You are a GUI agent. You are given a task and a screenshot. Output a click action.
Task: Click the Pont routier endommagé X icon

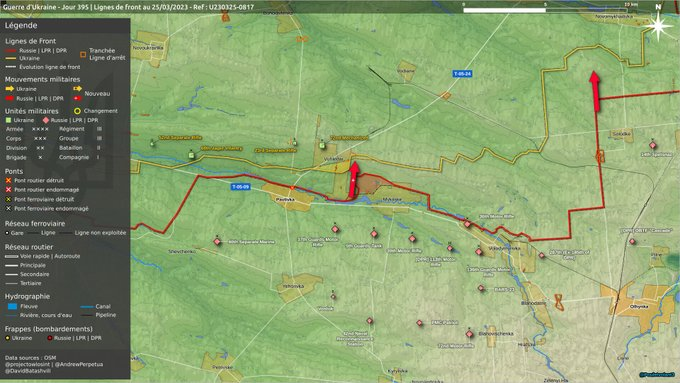tap(8, 190)
